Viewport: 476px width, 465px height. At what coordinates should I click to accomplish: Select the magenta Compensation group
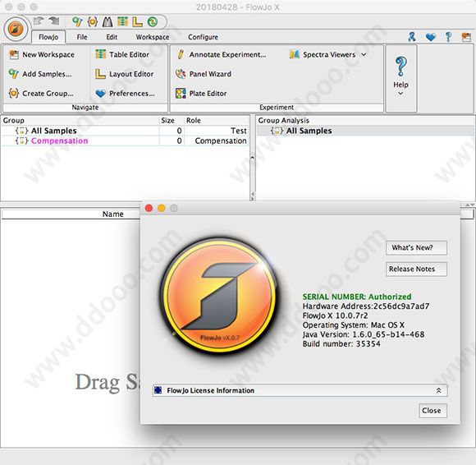59,141
